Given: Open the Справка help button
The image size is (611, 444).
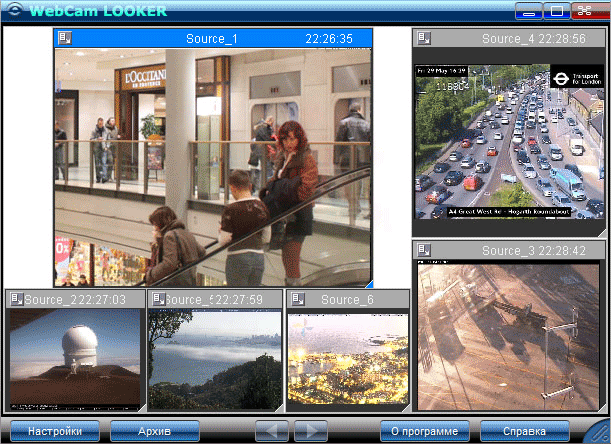Looking at the screenshot, I should pyautogui.click(x=524, y=431).
